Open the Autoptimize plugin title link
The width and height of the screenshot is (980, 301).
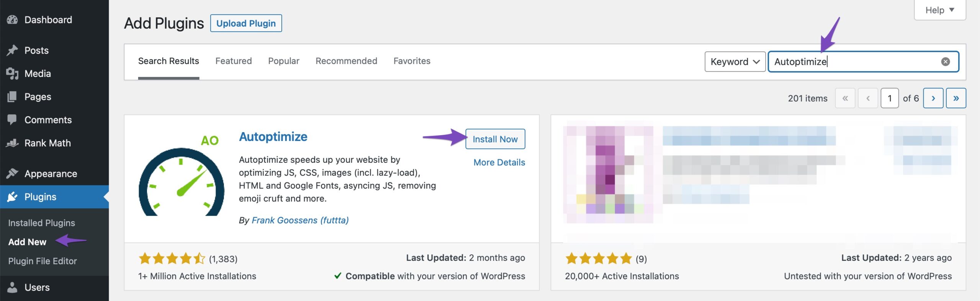(x=273, y=137)
